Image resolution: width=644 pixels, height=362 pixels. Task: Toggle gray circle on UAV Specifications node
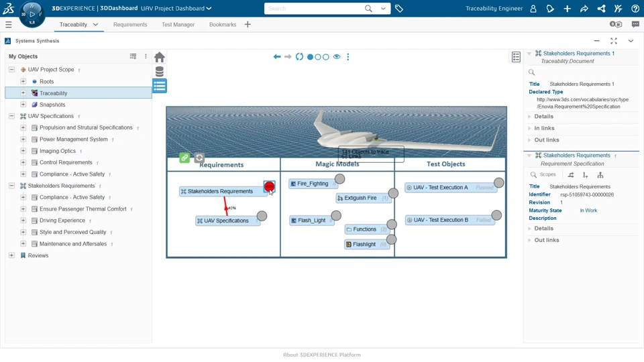coord(262,216)
